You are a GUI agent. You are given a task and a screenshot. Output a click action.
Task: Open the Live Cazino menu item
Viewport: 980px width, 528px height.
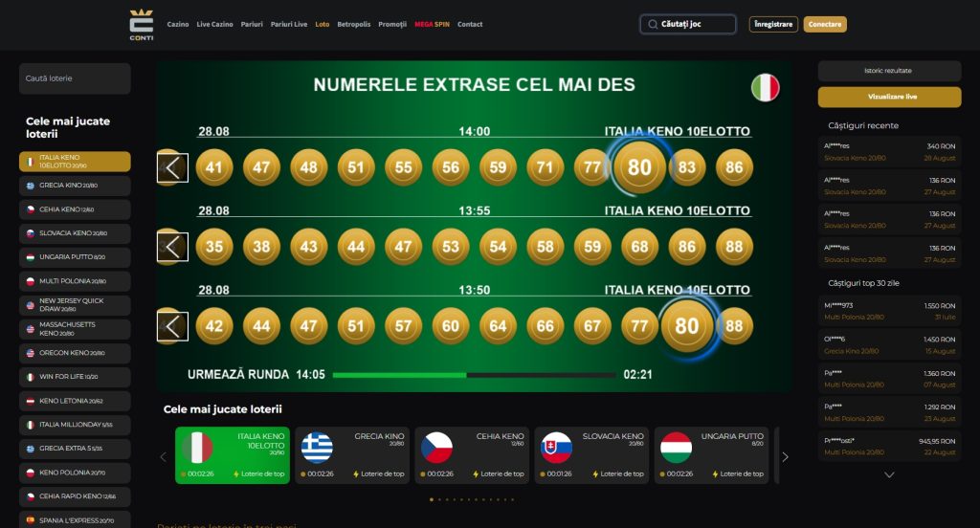pos(214,24)
